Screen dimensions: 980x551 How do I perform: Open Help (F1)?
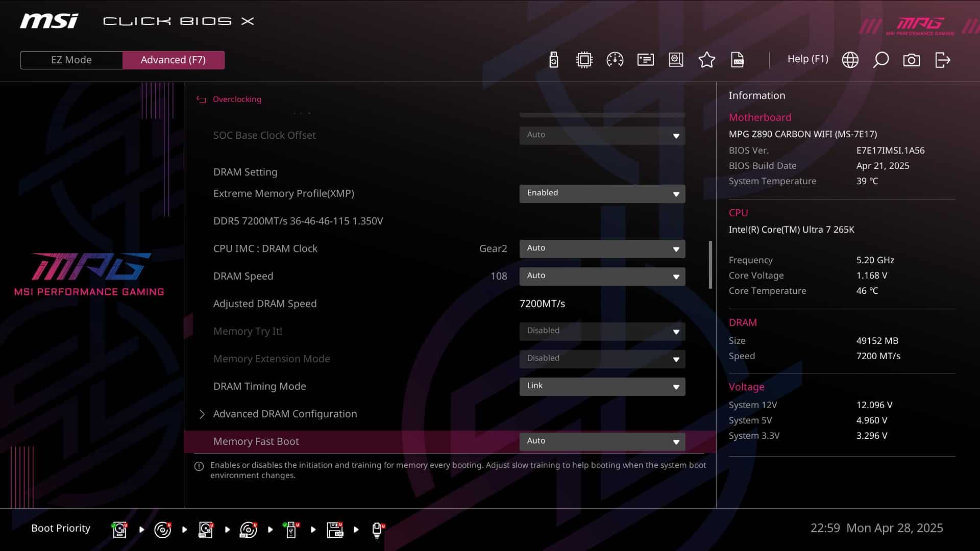click(807, 59)
